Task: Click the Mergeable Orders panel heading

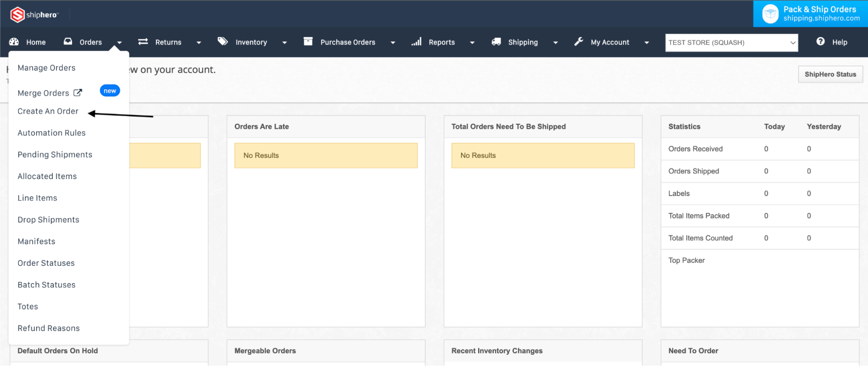Action: pos(265,351)
